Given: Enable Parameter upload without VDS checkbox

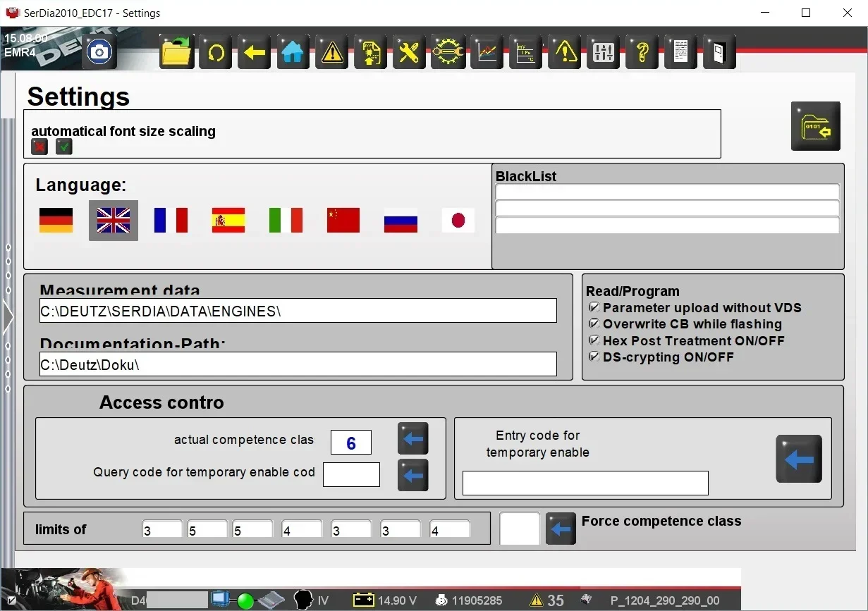Looking at the screenshot, I should (x=594, y=307).
